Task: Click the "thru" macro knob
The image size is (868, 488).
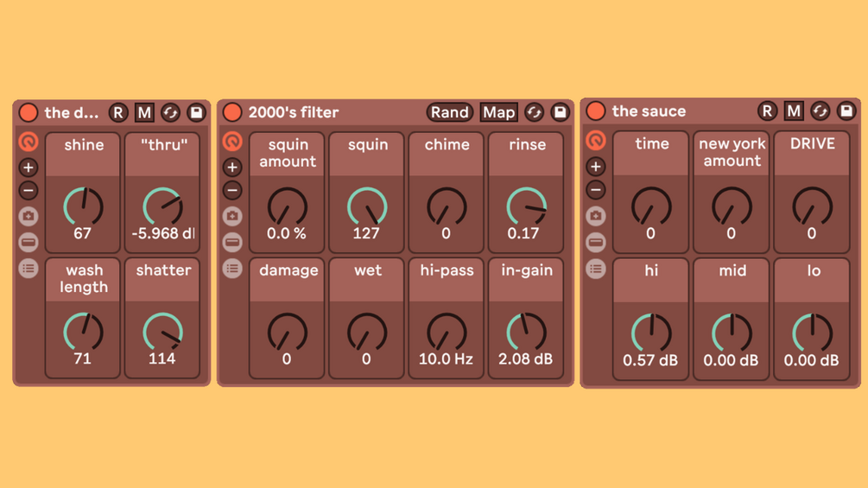Action: 162,207
